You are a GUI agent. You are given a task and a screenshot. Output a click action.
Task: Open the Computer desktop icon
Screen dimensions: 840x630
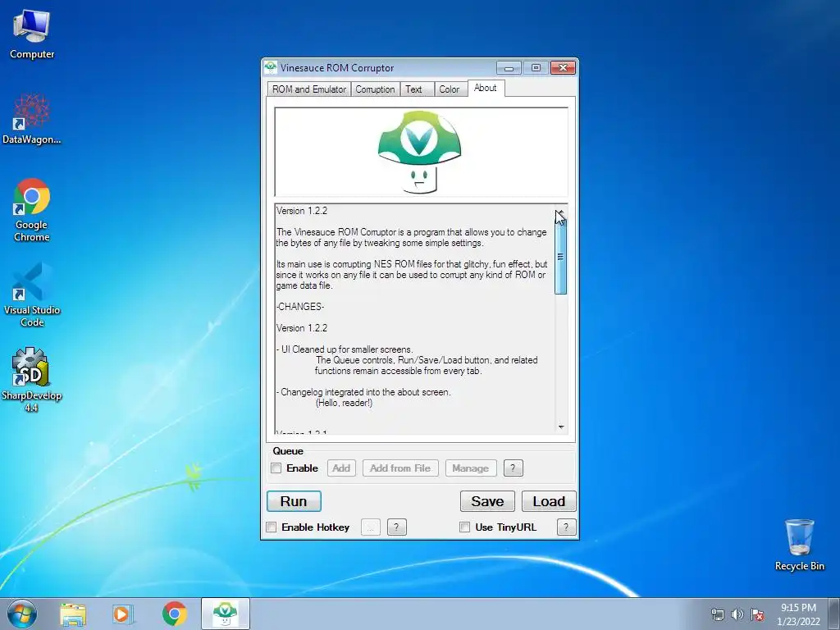[32, 34]
